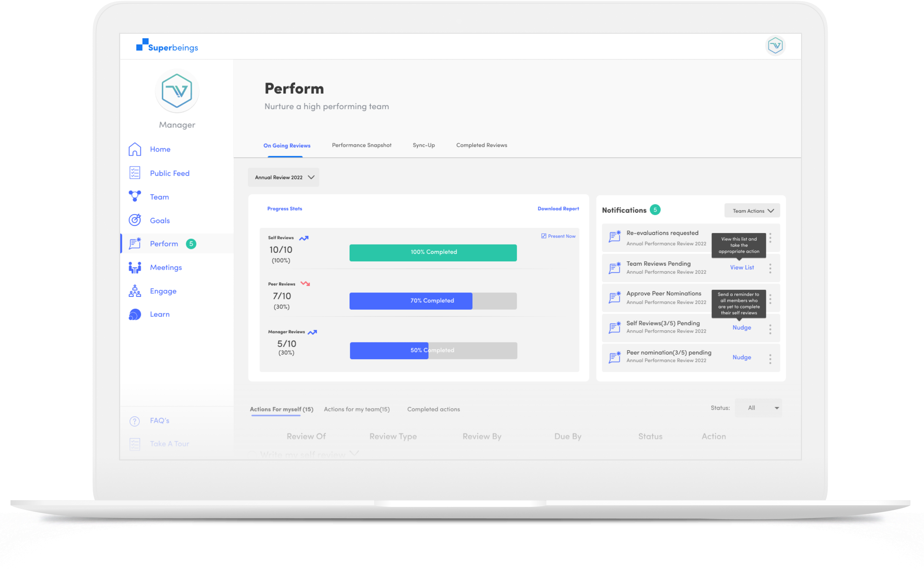The height and width of the screenshot is (569, 924).
Task: Open Meetings people icon in sidebar
Action: click(135, 267)
